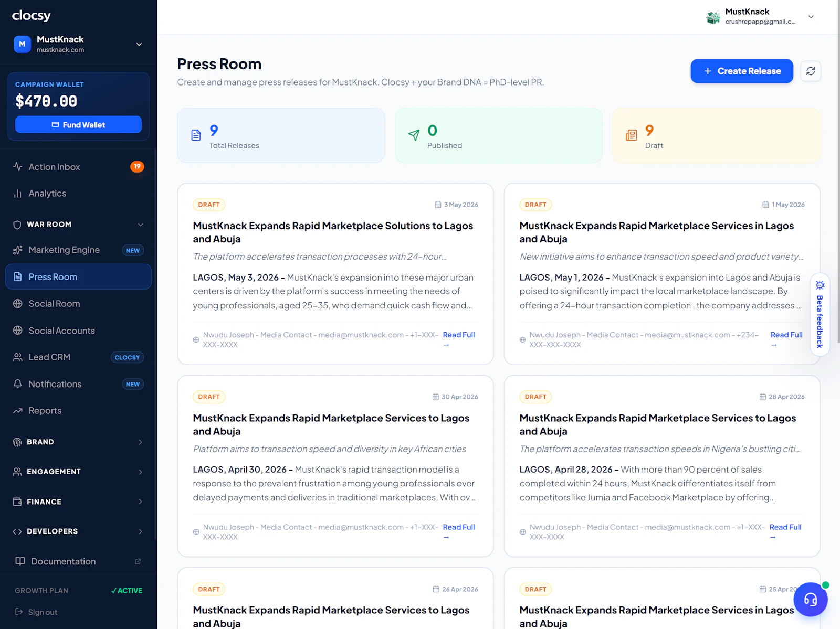
Task: Click the Social Accounts globe icon
Action: (18, 331)
